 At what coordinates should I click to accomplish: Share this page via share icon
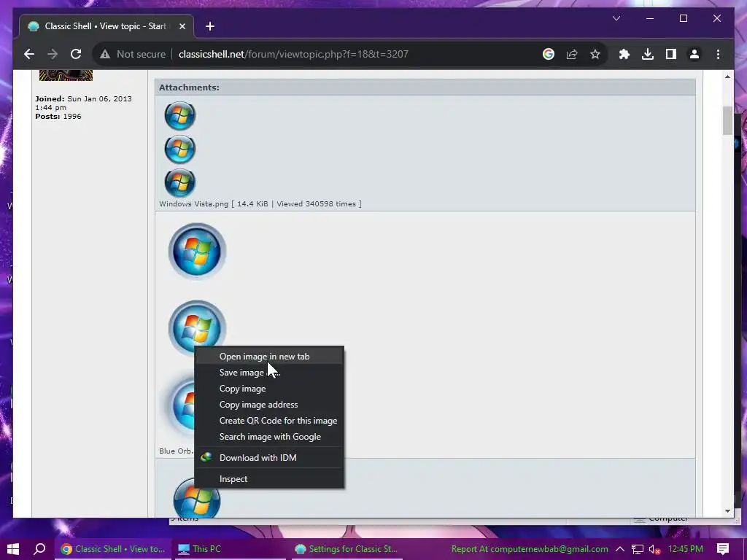coord(572,54)
